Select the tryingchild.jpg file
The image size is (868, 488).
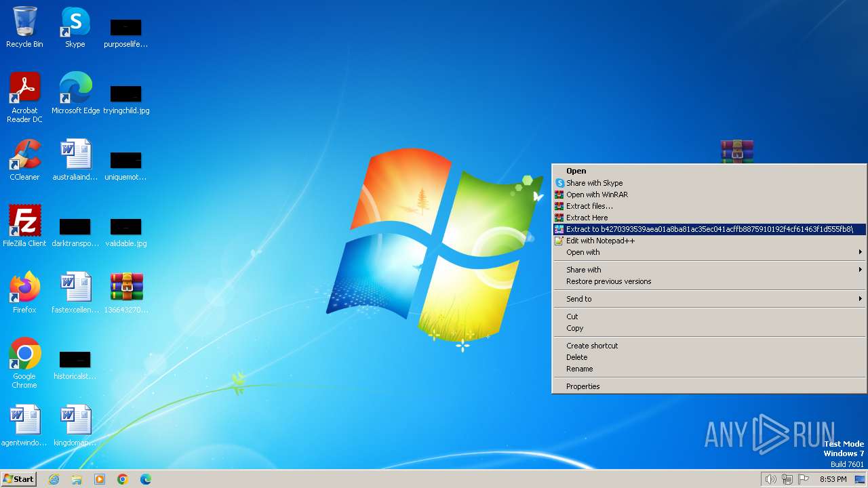tap(126, 99)
